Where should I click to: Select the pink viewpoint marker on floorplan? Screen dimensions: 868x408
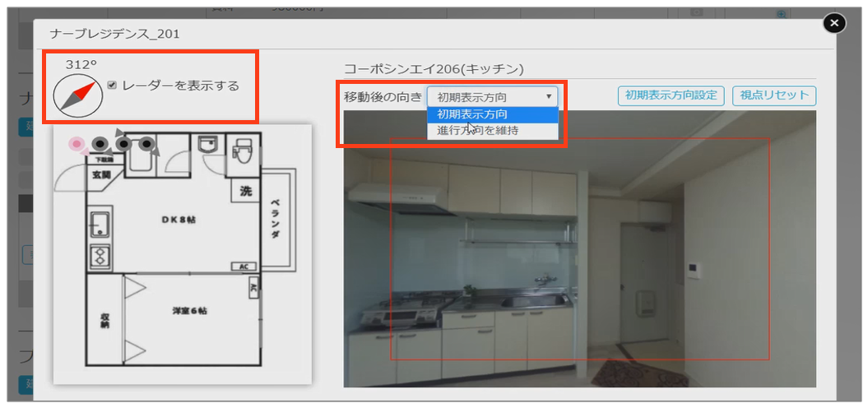pyautogui.click(x=77, y=145)
